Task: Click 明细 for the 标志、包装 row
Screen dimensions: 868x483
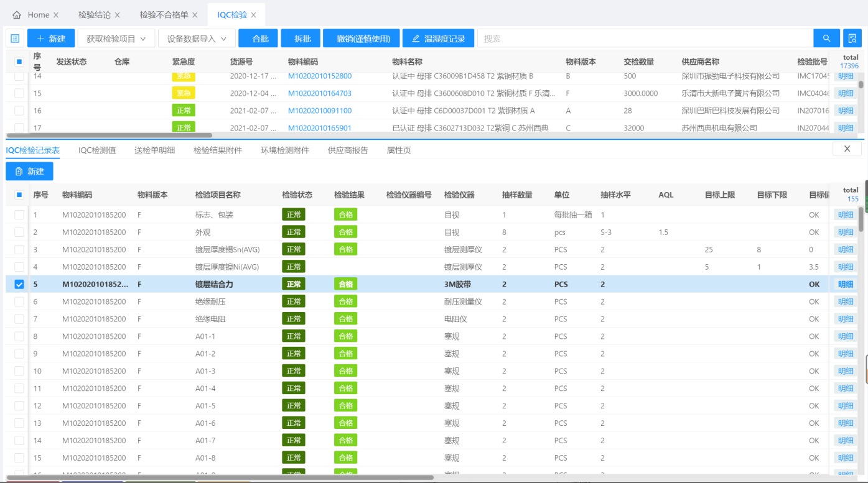Action: pos(846,214)
